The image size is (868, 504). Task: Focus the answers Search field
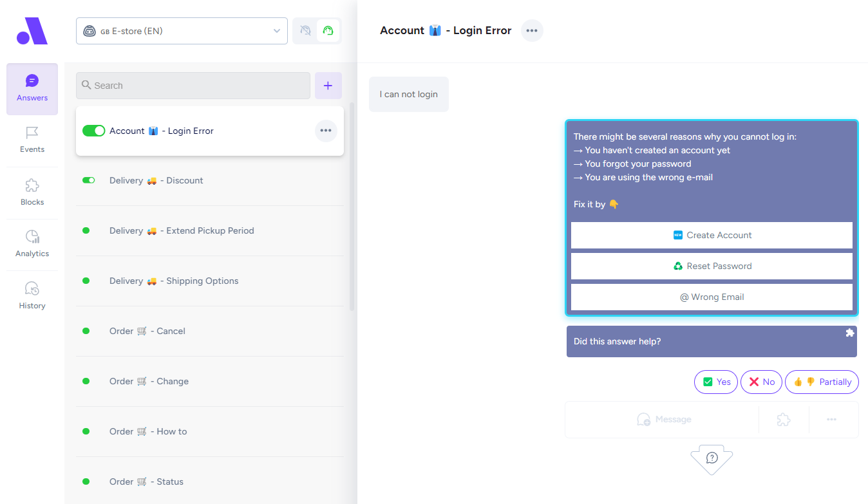pos(193,86)
